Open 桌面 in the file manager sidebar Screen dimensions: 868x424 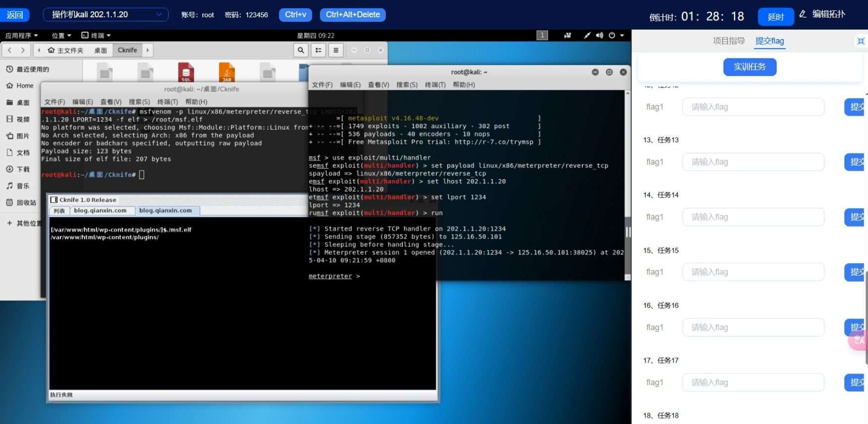18,102
